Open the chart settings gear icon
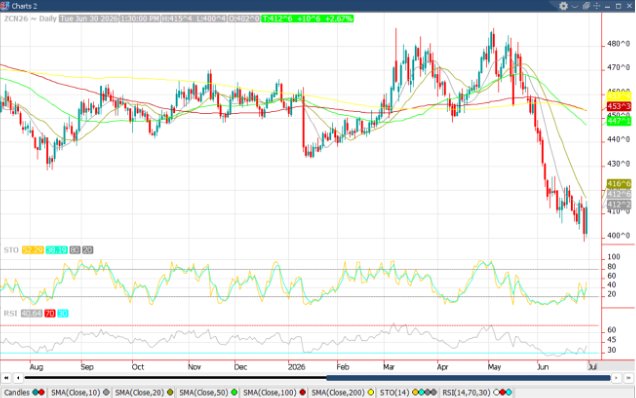 (563, 6)
